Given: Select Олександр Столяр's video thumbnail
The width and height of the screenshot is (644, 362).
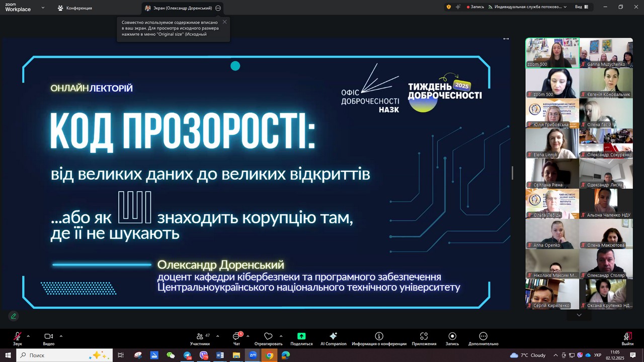Looking at the screenshot, I should click(x=606, y=263).
